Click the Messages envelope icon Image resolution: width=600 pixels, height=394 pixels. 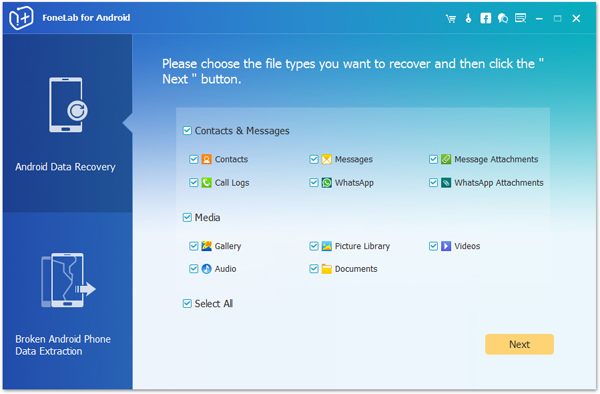(x=327, y=159)
